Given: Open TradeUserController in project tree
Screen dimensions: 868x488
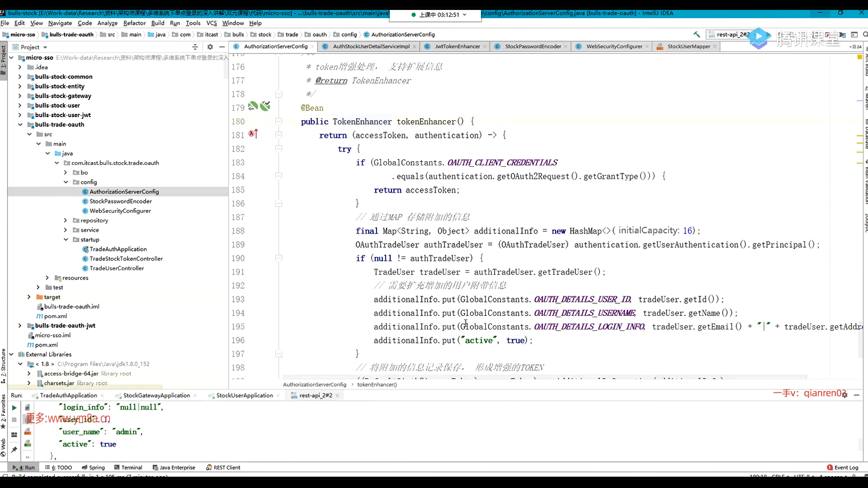Looking at the screenshot, I should point(117,268).
